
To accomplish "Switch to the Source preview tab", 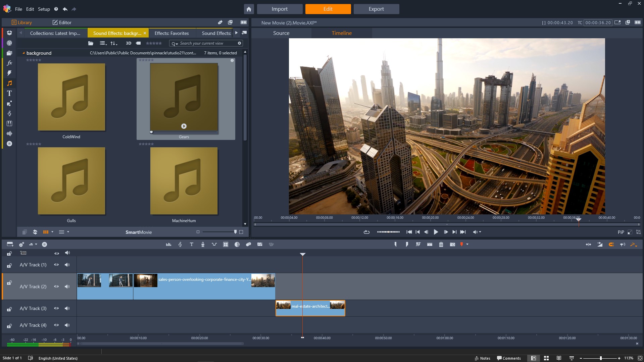I will pos(281,33).
